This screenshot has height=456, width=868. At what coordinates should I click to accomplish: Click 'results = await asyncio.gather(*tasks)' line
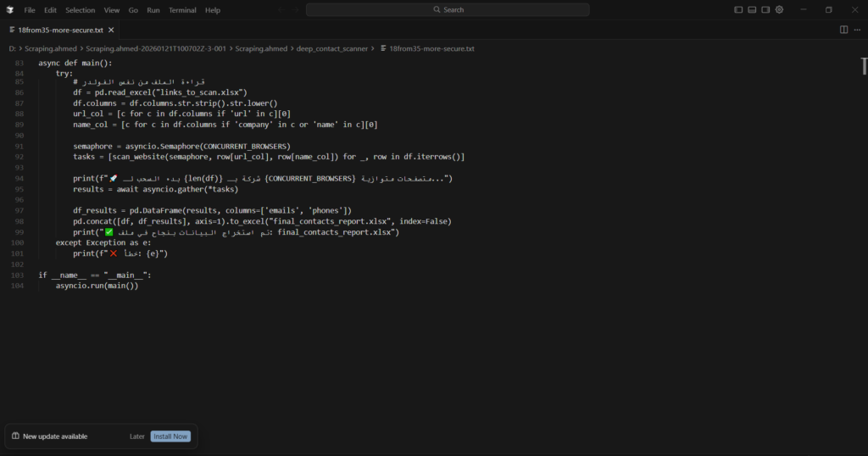[156, 189]
